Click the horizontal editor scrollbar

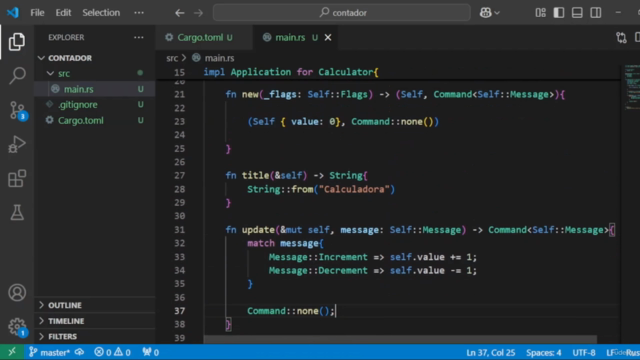click(400, 340)
